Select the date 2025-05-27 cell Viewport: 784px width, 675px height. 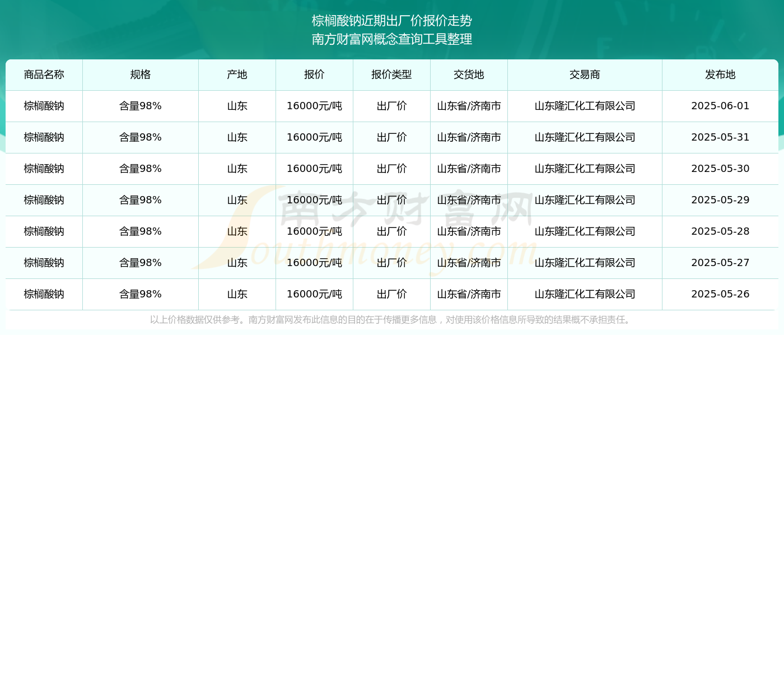coord(720,263)
